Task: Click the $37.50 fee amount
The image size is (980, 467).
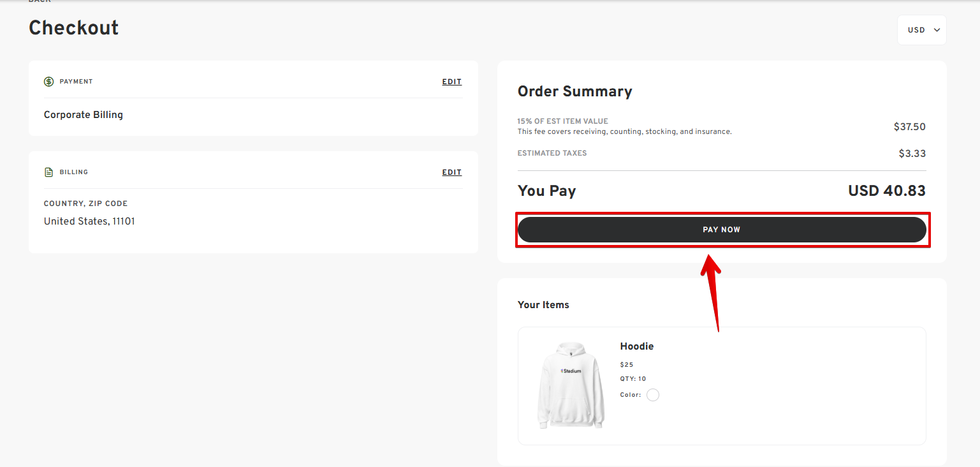Action: tap(909, 127)
